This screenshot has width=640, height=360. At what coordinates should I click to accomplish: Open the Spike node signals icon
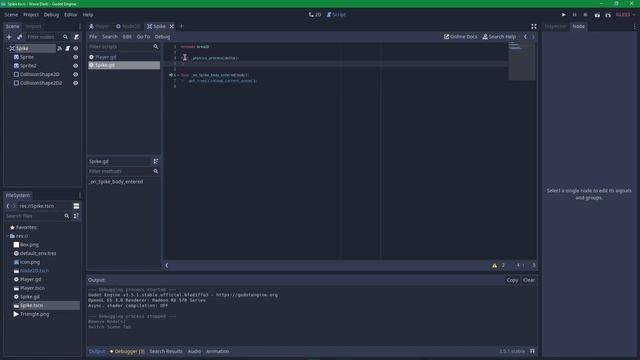[x=60, y=48]
